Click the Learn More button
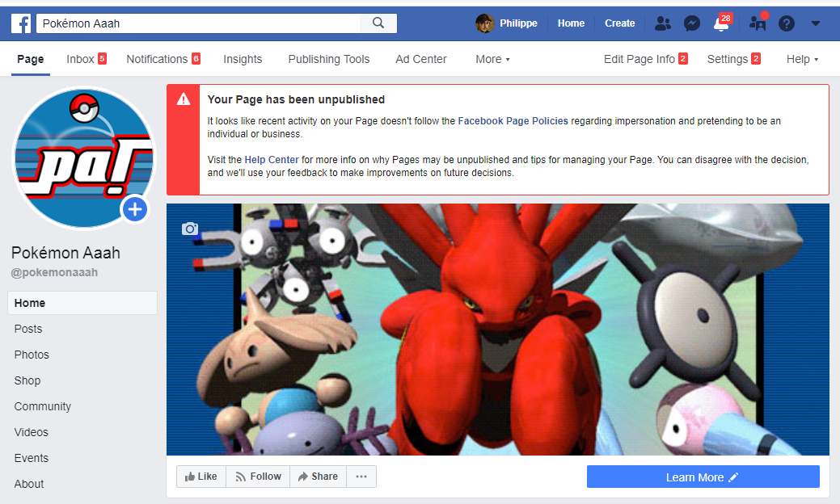 tap(703, 477)
